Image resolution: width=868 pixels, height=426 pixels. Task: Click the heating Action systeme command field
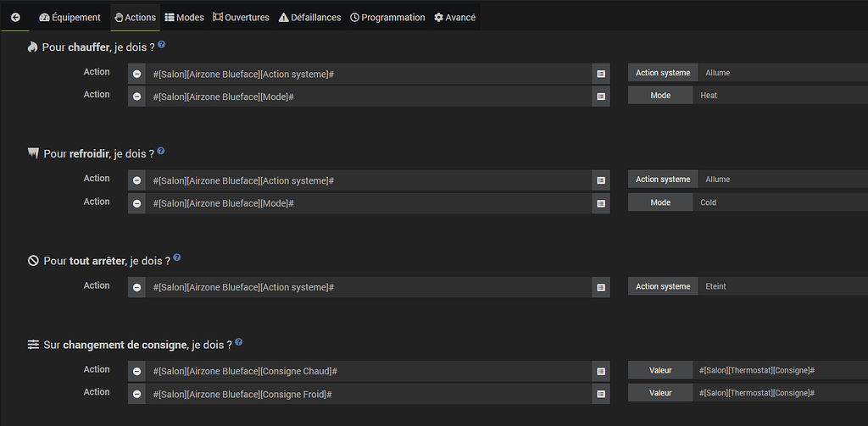pos(369,74)
